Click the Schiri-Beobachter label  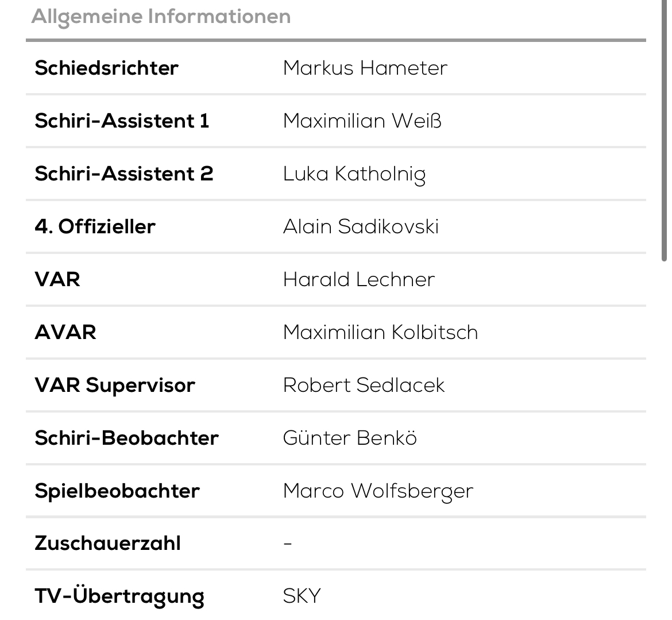(126, 437)
